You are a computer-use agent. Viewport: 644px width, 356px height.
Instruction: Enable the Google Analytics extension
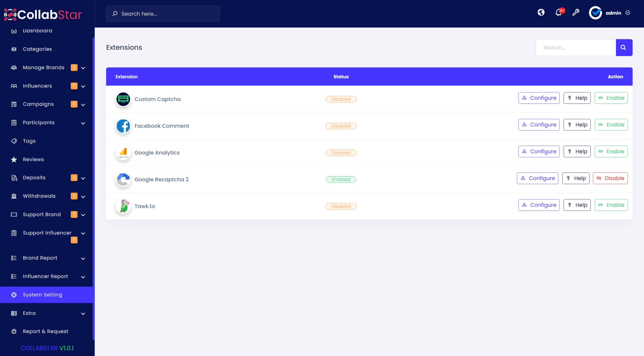(611, 151)
